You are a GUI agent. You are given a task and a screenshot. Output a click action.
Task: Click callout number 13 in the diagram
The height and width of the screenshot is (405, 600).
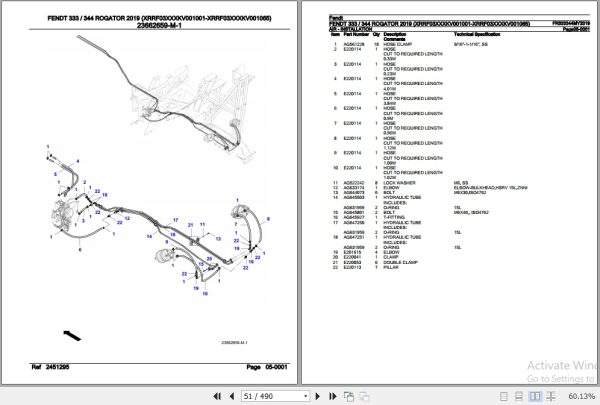tap(218, 238)
